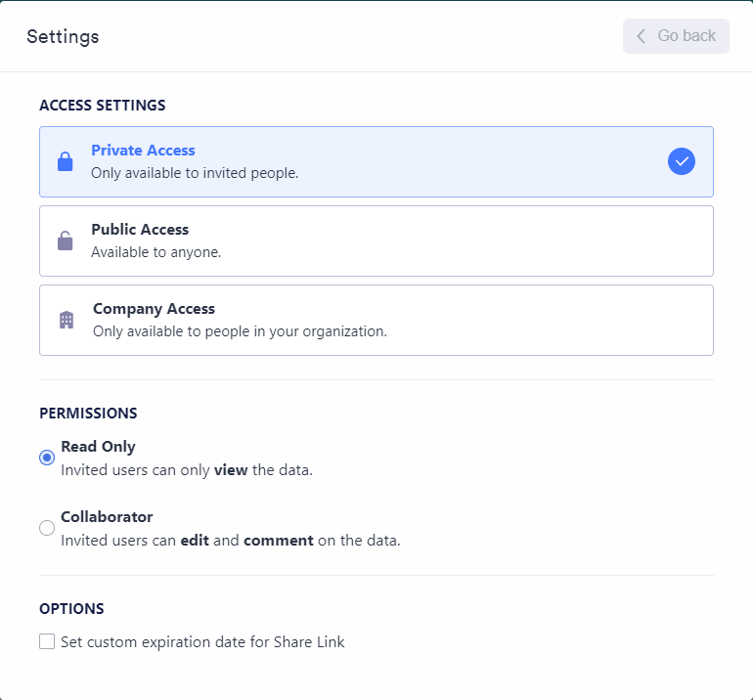Screen dimensions: 753x700
Task: Click "Set custom expiration date for Share Link" label
Action: coord(202,642)
